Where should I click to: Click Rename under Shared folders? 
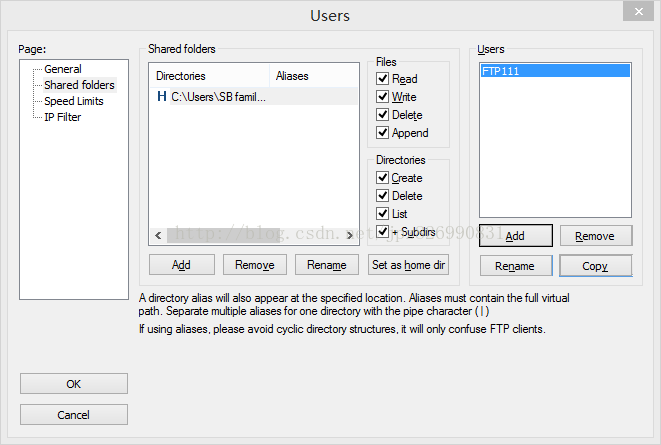point(327,265)
